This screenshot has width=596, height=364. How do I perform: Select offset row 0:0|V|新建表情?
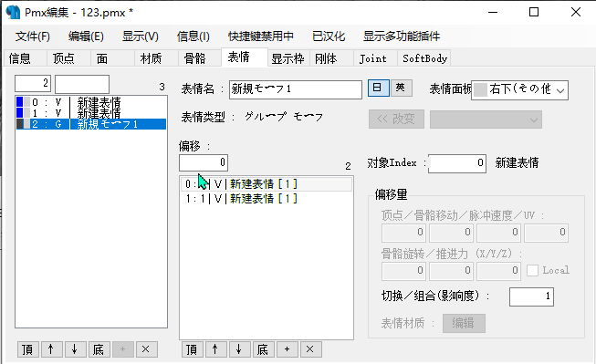pos(267,184)
